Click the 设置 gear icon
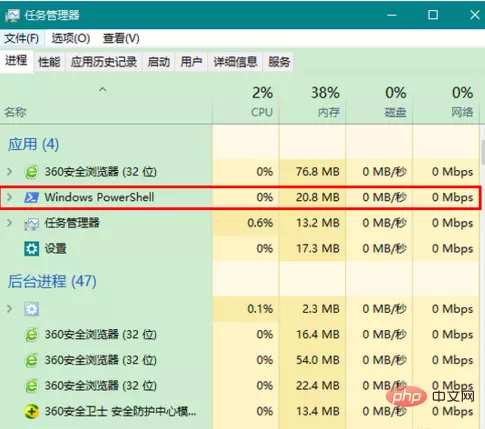Image resolution: width=485 pixels, height=429 pixels. (31, 249)
